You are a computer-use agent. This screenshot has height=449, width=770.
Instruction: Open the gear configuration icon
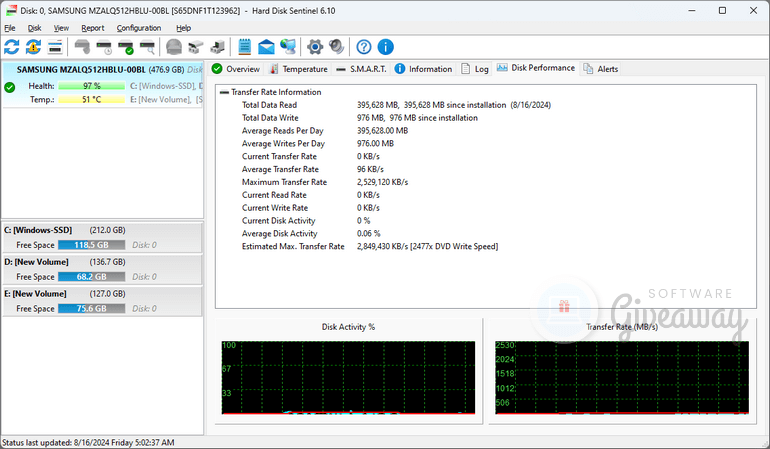[x=315, y=47]
